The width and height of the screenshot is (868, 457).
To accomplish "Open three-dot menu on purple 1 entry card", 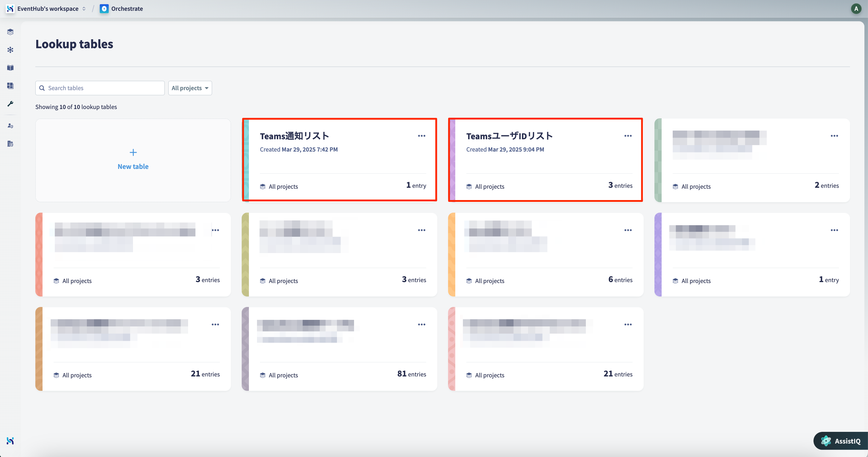I will pyautogui.click(x=834, y=230).
